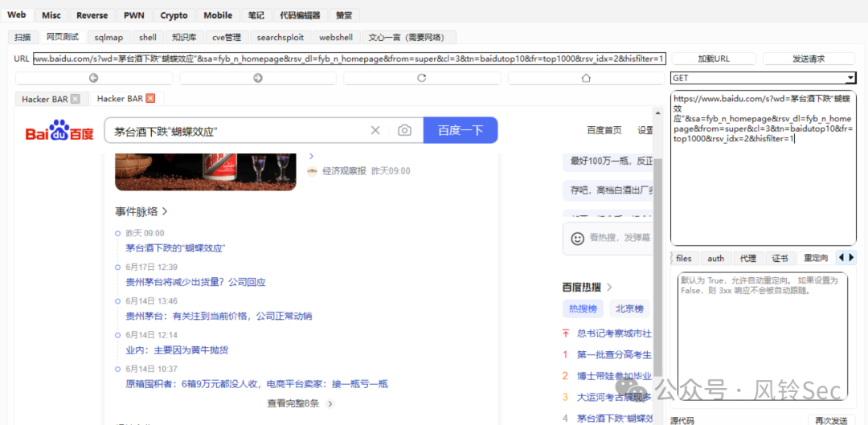This screenshot has width=868, height=425.
Task: Switch to the Web top tab
Action: 17,15
